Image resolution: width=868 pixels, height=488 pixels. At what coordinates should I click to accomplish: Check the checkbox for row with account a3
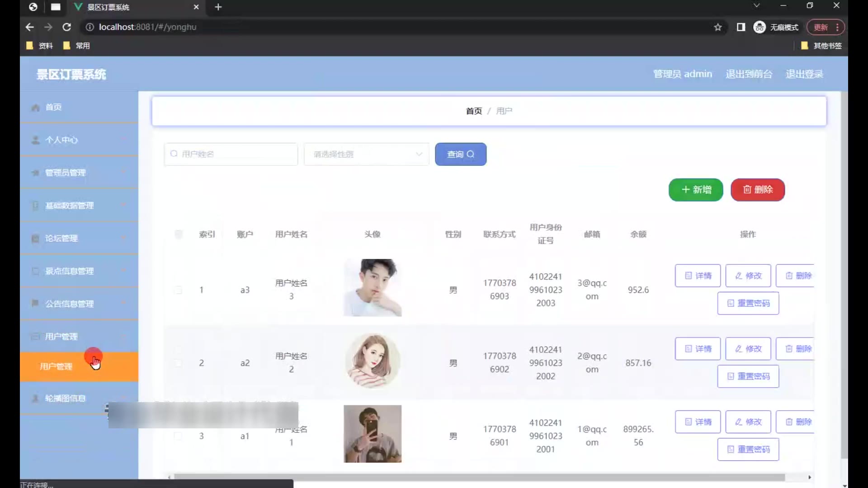[179, 290]
